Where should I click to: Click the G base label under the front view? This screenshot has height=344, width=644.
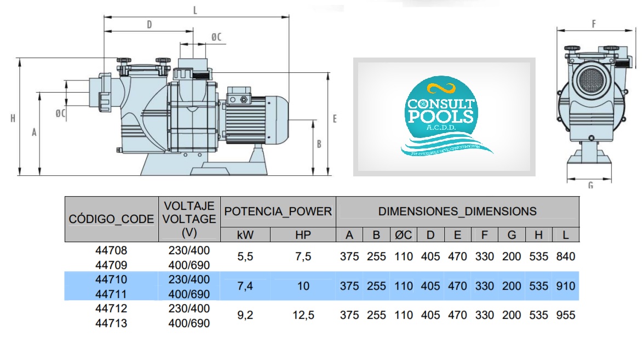tap(590, 185)
